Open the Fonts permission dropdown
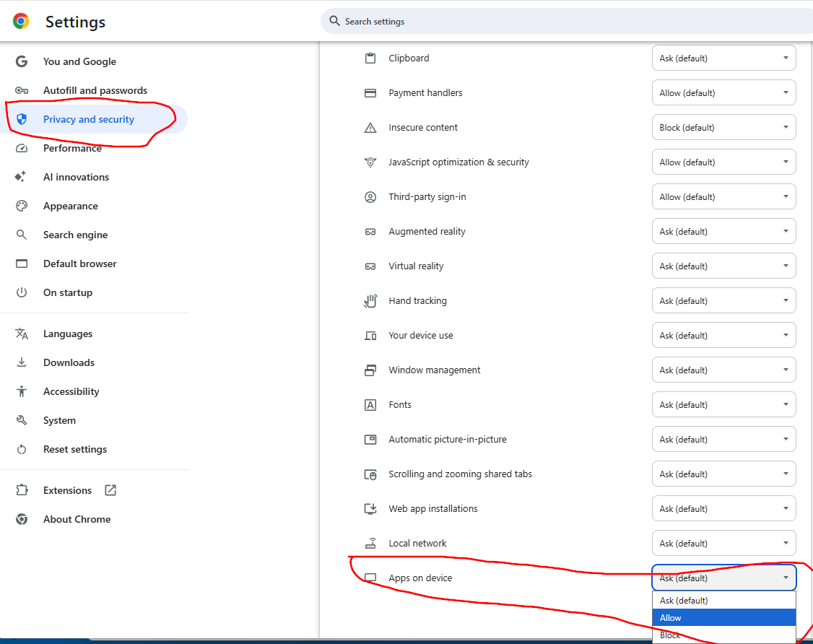Screen dimensions: 813x644 tap(723, 405)
